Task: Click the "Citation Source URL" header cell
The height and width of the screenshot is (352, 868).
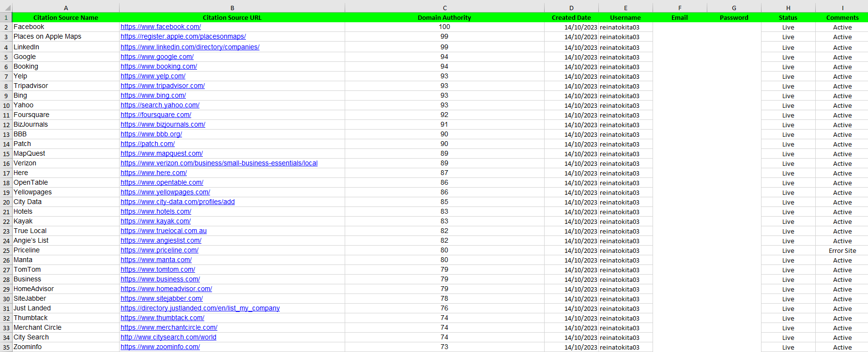Action: [232, 17]
